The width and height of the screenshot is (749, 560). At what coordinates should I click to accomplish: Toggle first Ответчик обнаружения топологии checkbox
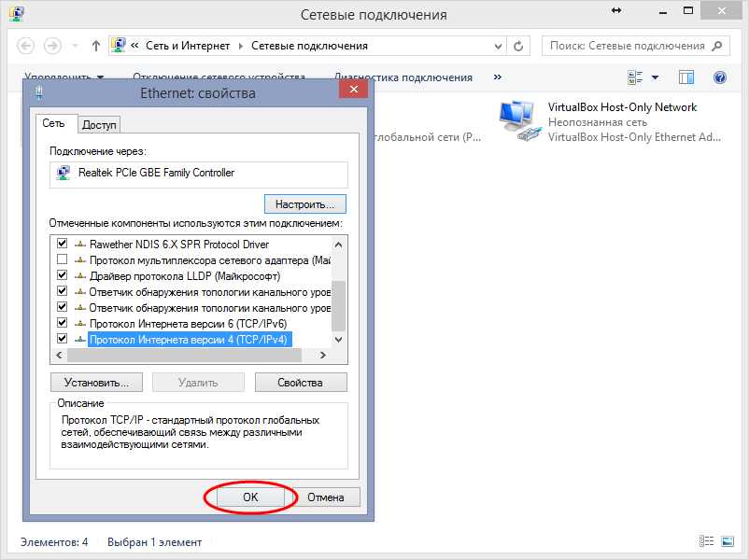[62, 291]
